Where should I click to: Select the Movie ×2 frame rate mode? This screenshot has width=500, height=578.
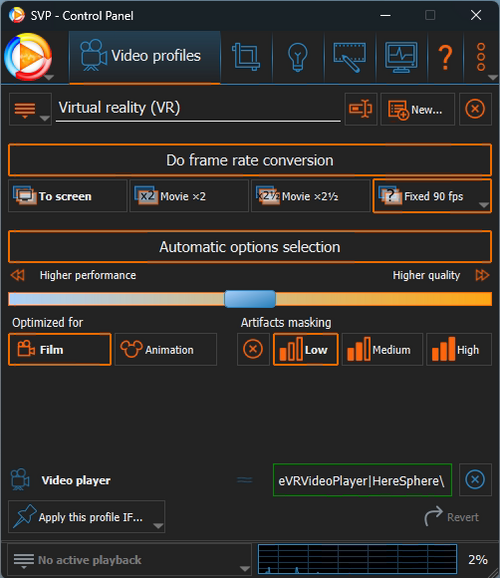[189, 196]
